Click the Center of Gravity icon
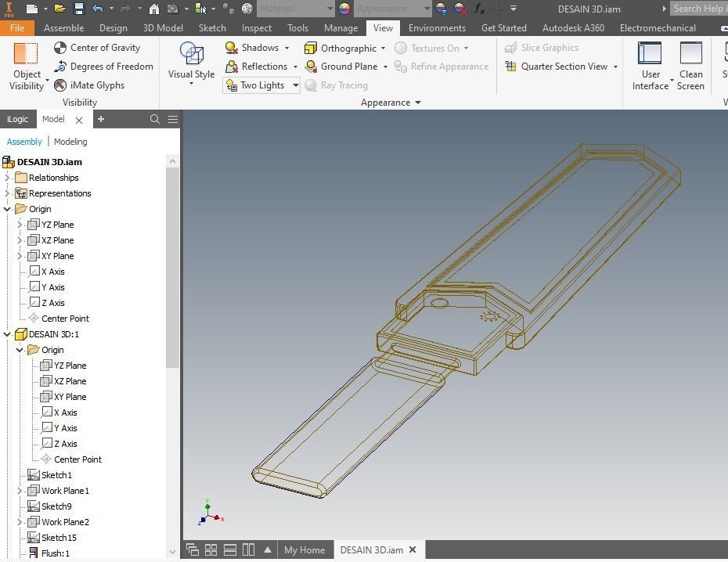728x562 pixels. (x=60, y=48)
